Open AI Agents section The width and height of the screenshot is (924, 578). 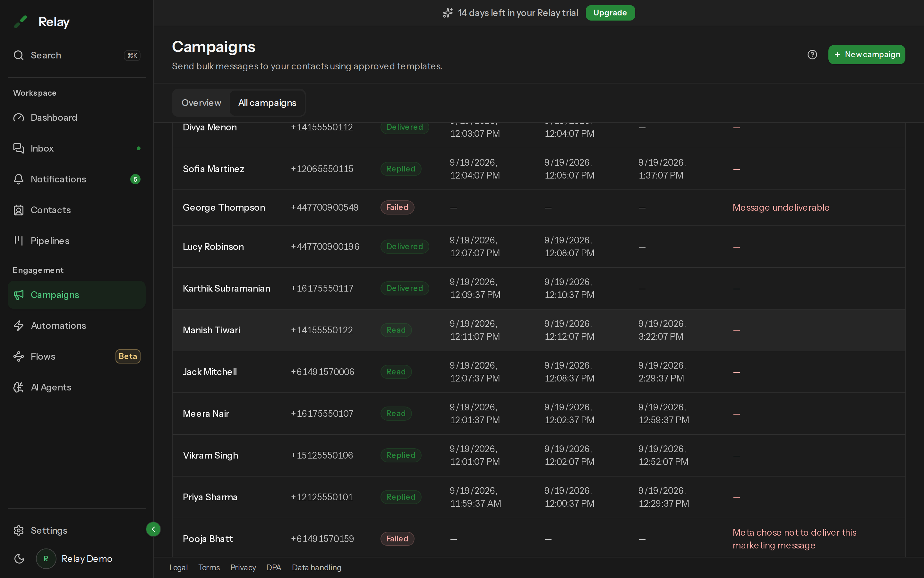coord(76,387)
